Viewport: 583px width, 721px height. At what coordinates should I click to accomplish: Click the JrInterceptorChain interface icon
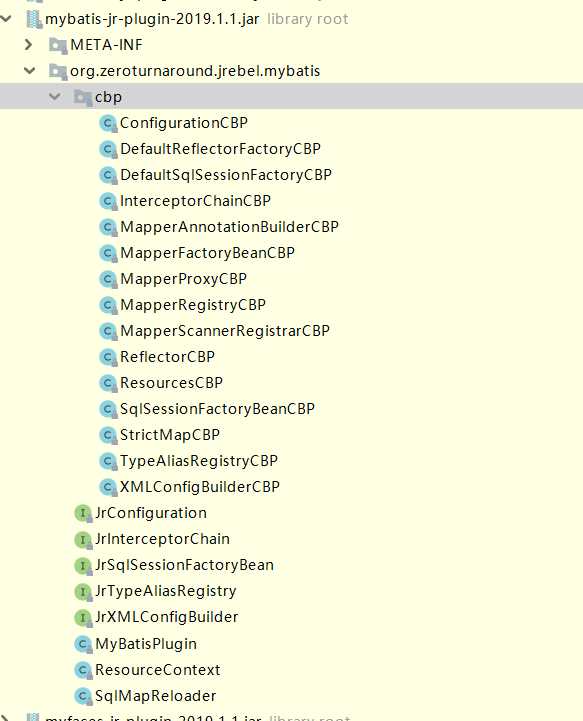[83, 539]
